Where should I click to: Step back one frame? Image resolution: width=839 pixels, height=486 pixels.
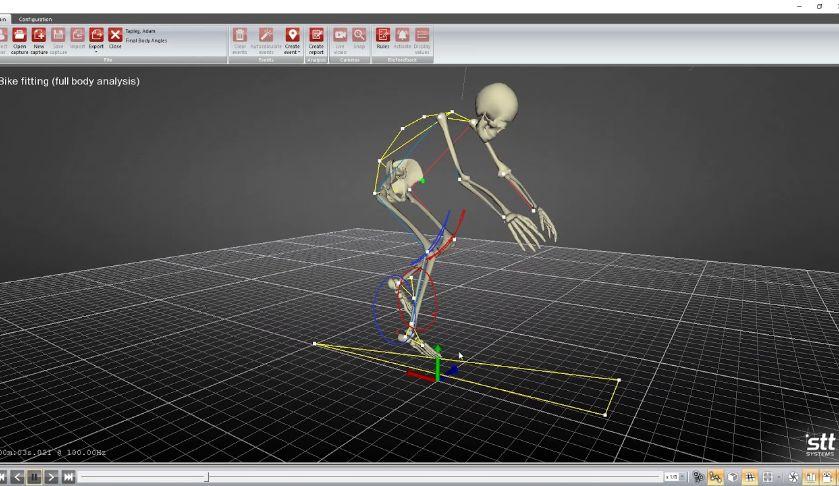[17, 476]
